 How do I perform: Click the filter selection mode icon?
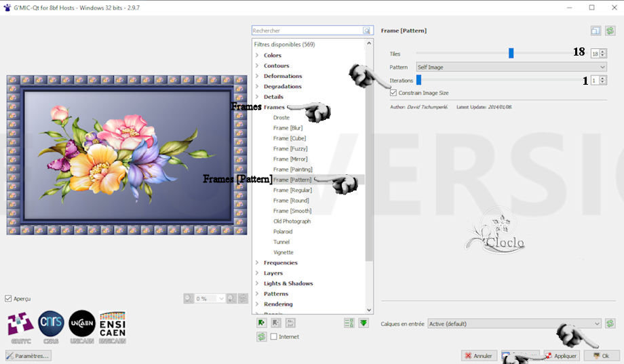tap(349, 323)
